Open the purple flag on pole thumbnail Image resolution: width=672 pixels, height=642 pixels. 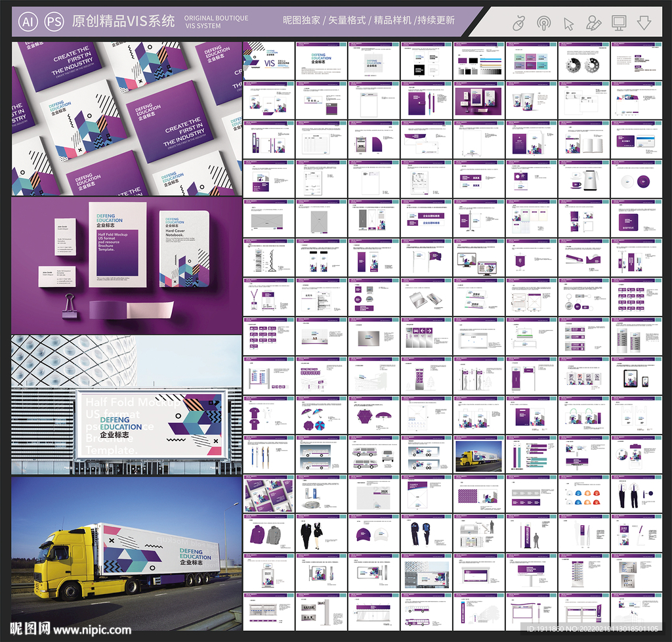(427, 257)
